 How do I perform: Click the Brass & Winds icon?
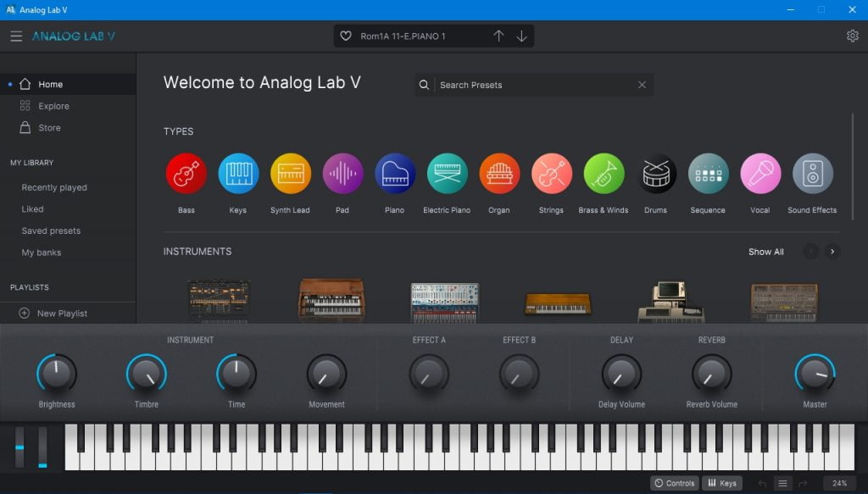604,174
